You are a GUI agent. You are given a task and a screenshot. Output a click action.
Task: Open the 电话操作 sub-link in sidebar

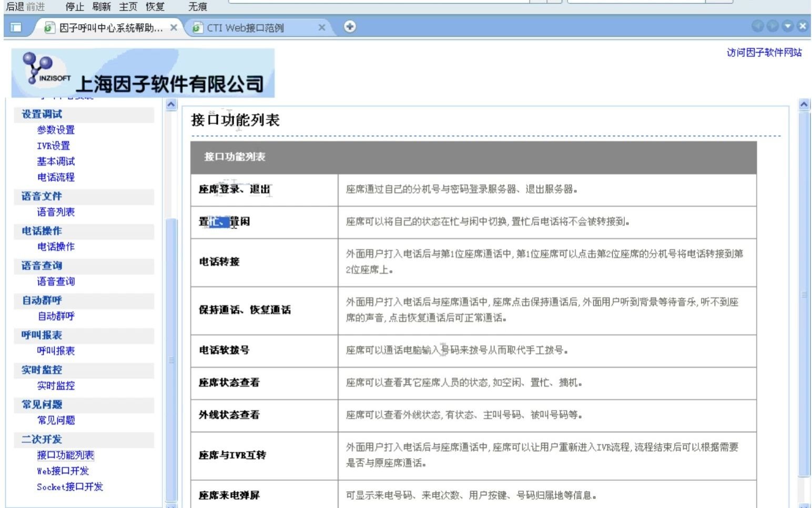click(x=56, y=247)
